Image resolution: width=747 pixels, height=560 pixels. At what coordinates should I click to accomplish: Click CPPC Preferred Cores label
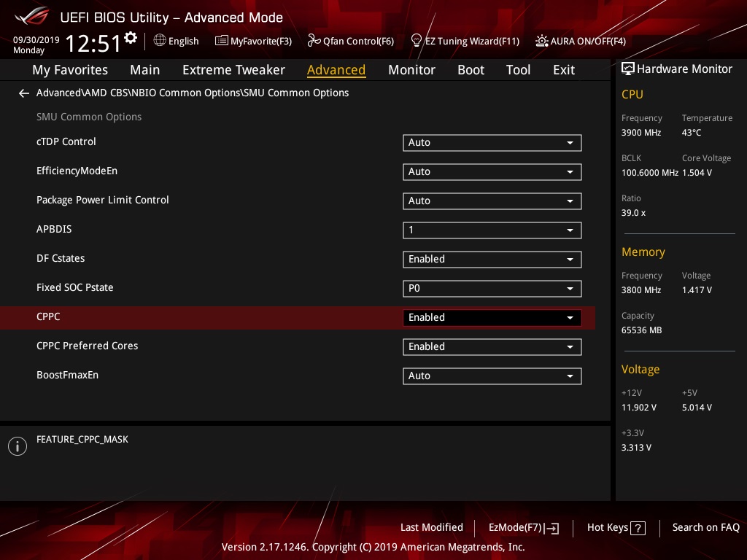88,346
